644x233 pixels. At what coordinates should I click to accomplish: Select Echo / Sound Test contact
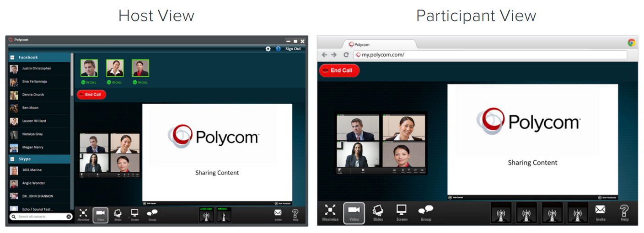pos(39,208)
